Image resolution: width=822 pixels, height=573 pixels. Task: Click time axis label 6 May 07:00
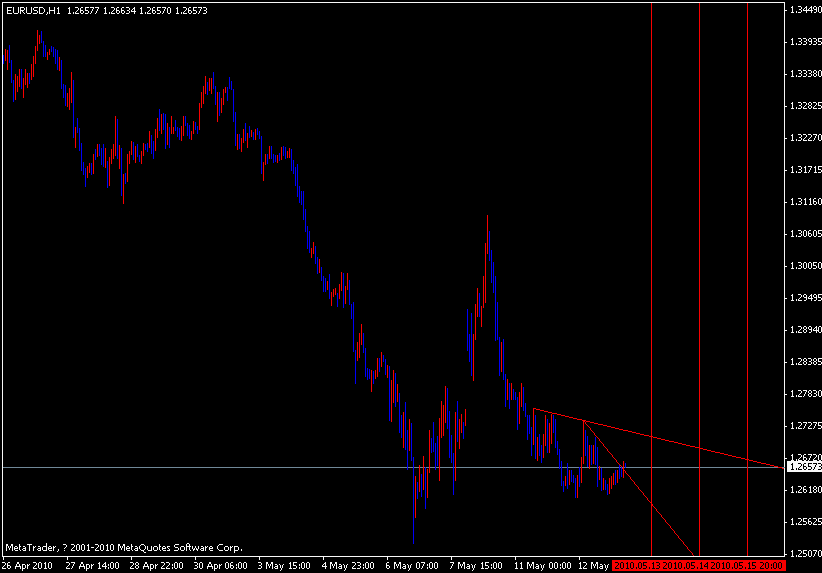click(412, 566)
